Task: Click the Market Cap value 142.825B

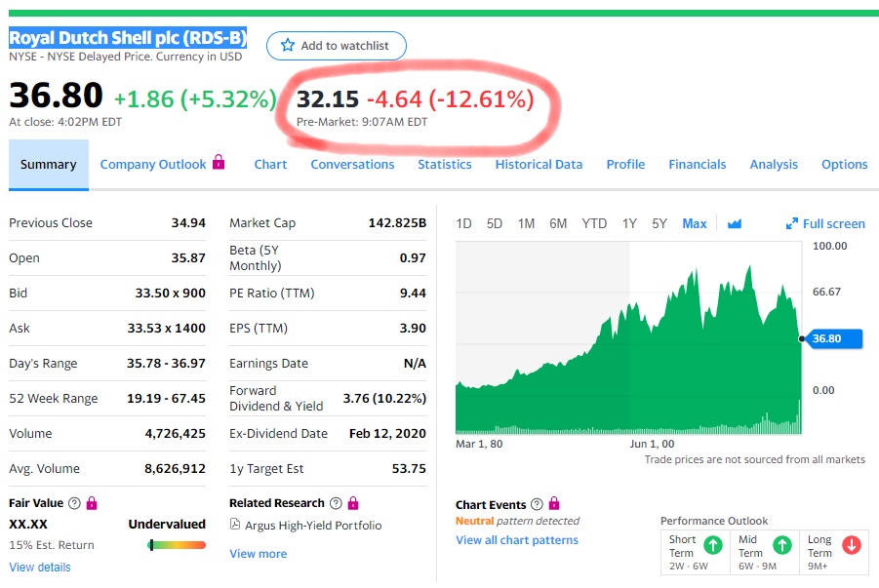Action: pos(397,222)
